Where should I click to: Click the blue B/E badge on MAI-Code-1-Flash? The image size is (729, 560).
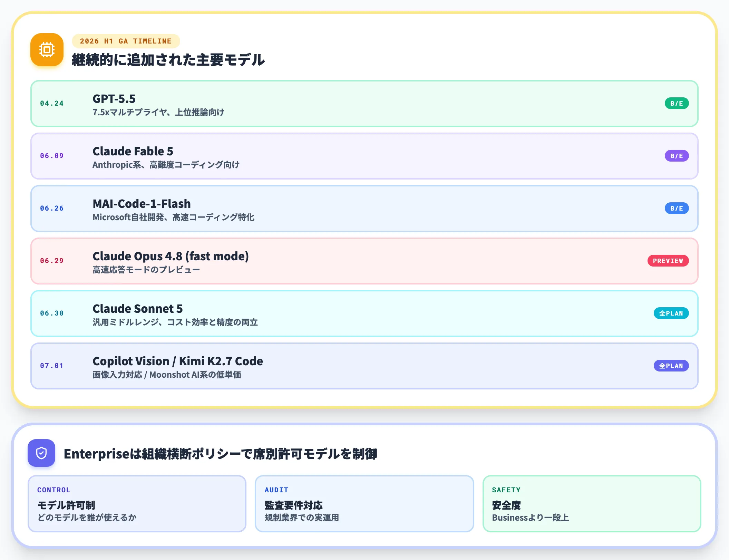click(x=677, y=208)
